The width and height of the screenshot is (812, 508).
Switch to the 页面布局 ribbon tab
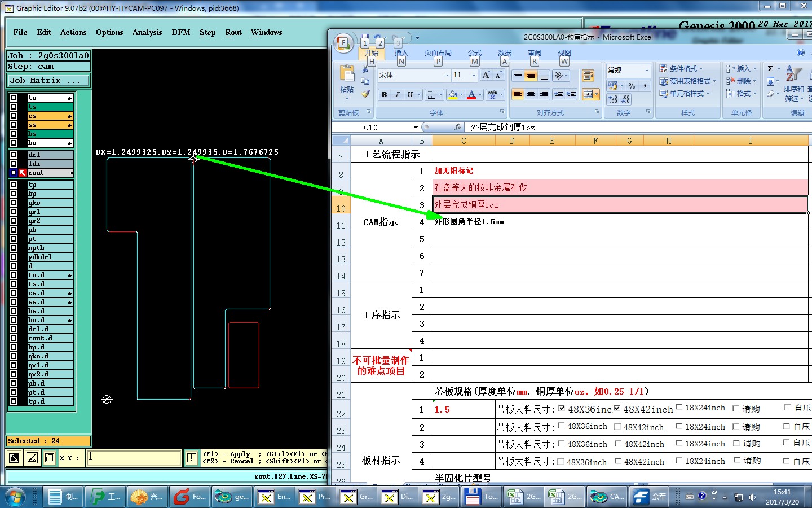click(438, 52)
